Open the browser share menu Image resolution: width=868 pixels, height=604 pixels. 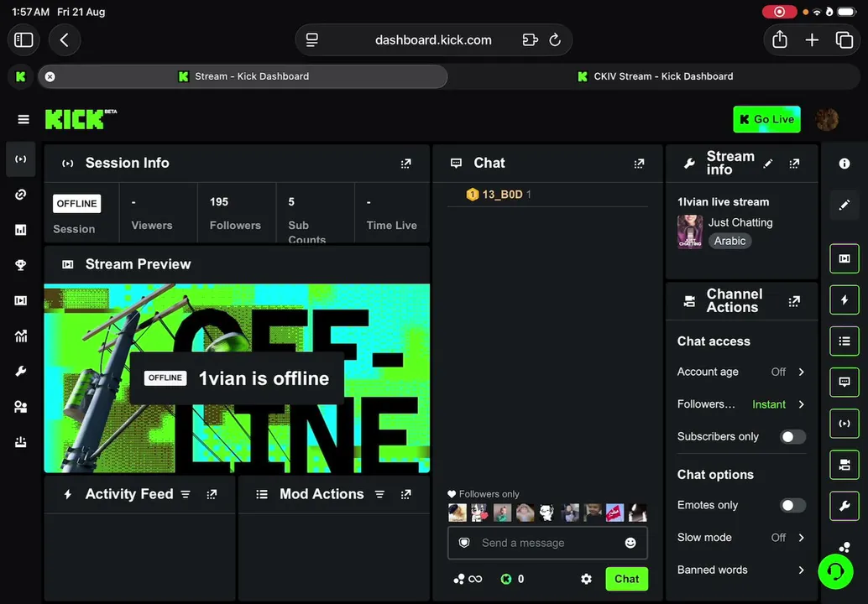click(779, 39)
